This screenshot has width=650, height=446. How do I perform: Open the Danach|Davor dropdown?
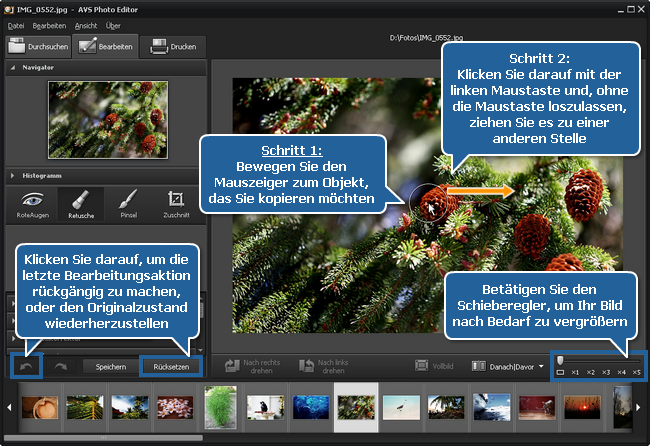510,366
